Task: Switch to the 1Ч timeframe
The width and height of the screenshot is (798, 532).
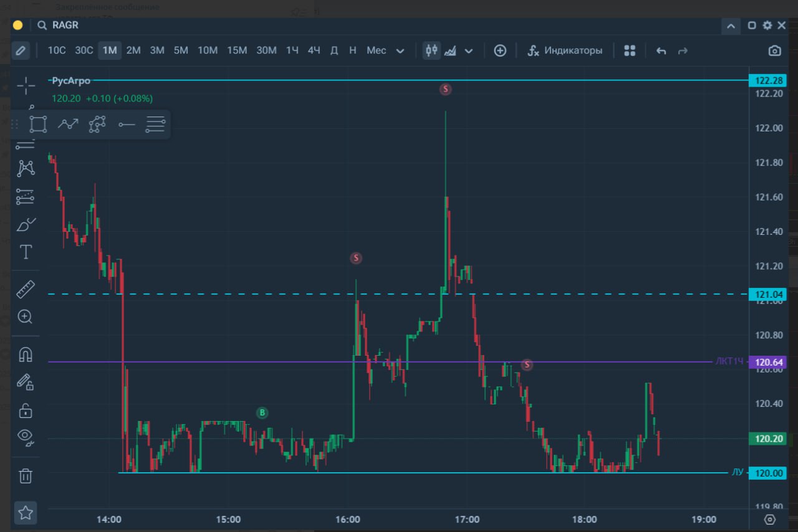Action: pyautogui.click(x=292, y=50)
